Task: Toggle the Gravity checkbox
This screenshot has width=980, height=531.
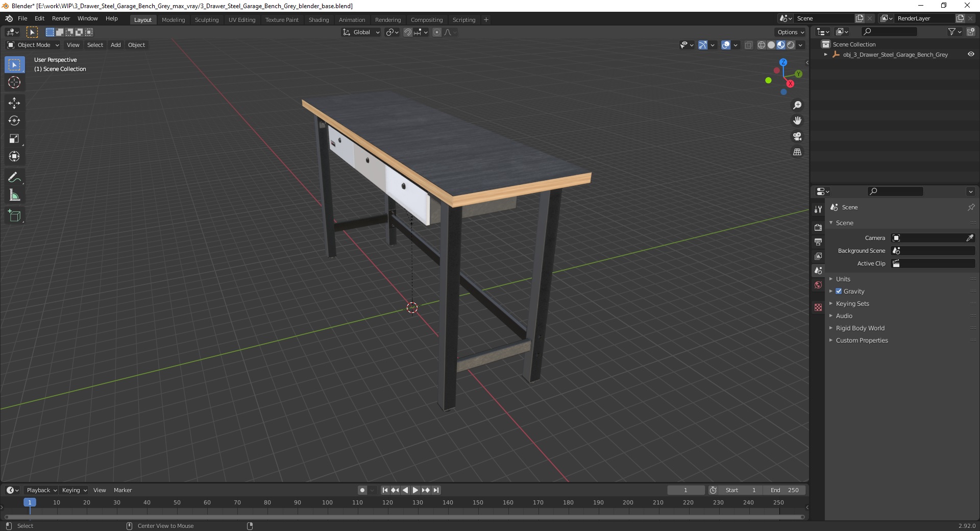Action: coord(839,291)
